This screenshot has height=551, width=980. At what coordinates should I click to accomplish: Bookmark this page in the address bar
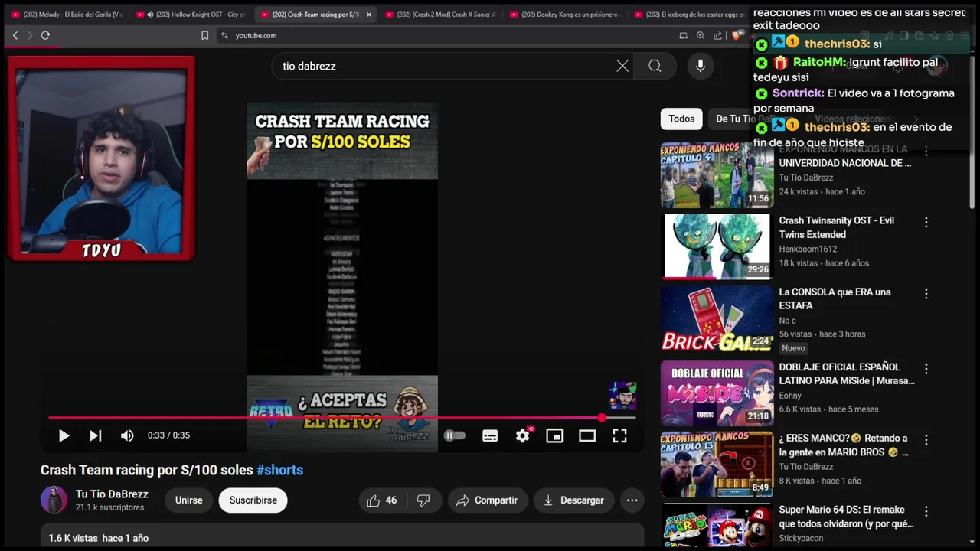[x=204, y=35]
